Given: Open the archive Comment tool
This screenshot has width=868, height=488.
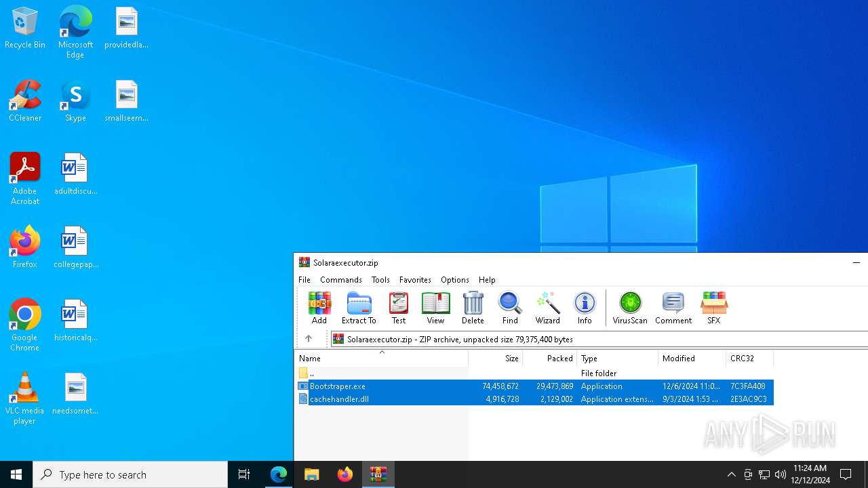Looking at the screenshot, I should 673,308.
